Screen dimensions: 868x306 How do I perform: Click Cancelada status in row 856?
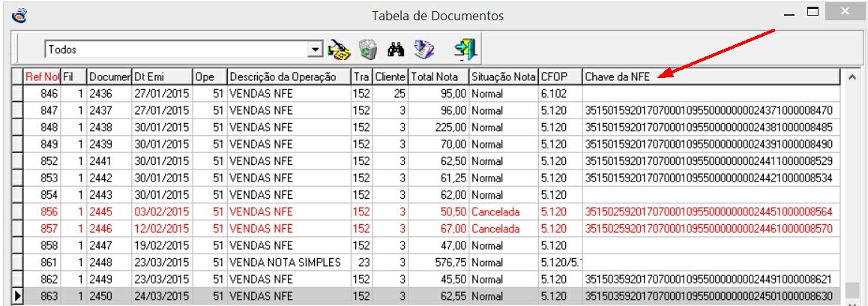(x=495, y=211)
